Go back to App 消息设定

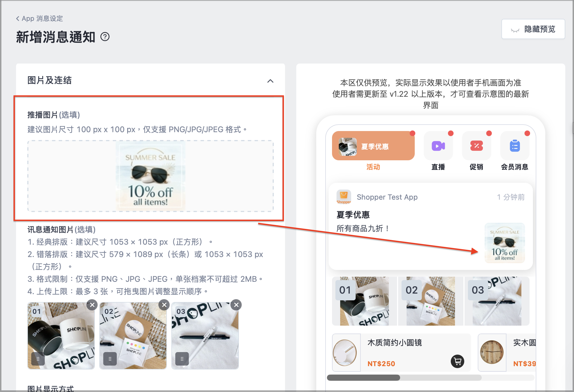(39, 19)
